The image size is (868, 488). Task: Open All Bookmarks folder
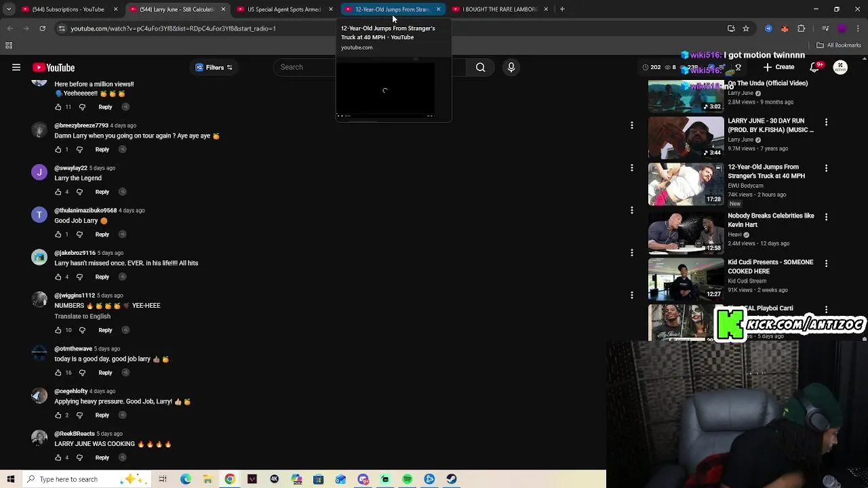click(x=839, y=45)
